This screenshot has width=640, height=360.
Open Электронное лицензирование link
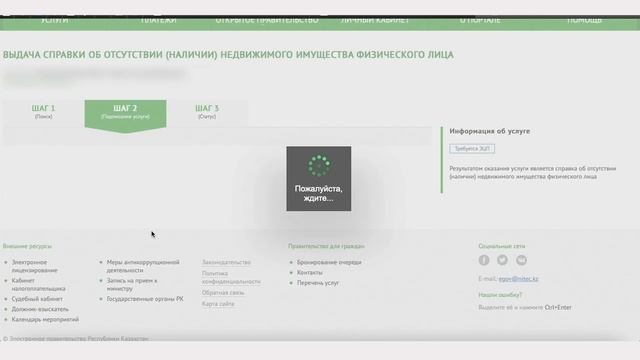coord(35,266)
